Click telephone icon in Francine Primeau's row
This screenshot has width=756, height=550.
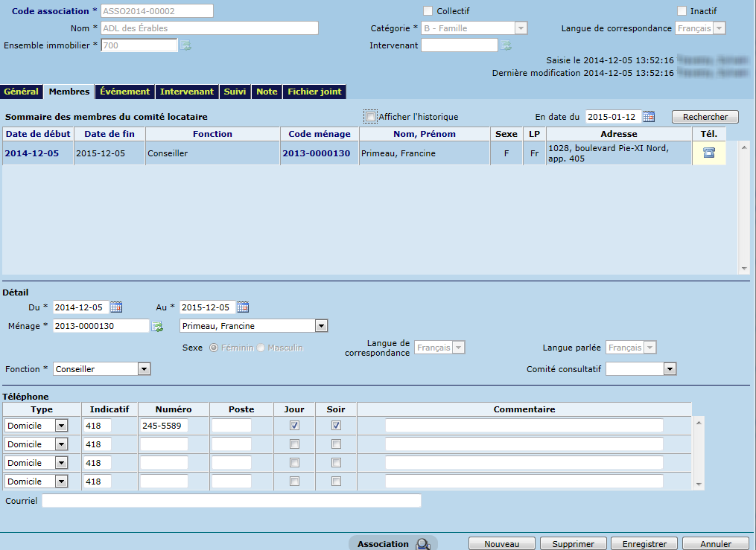tap(708, 153)
